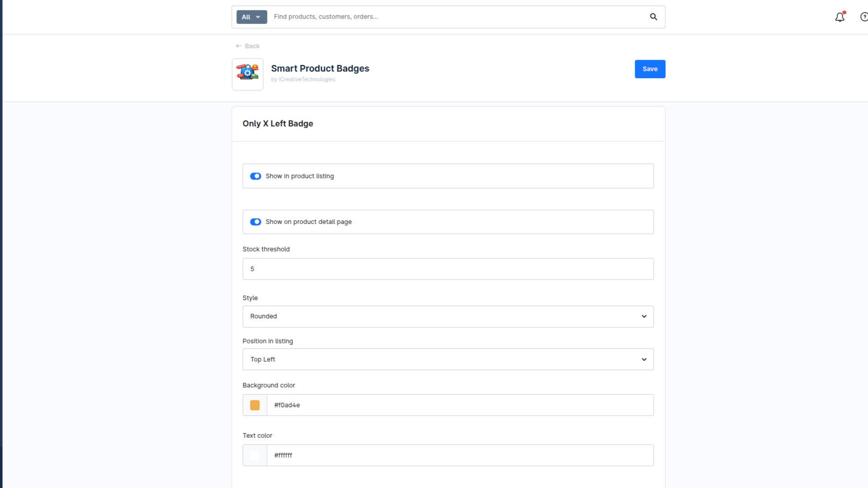Click the Stock threshold input field
Screen dimensions: 868x488
448,269
